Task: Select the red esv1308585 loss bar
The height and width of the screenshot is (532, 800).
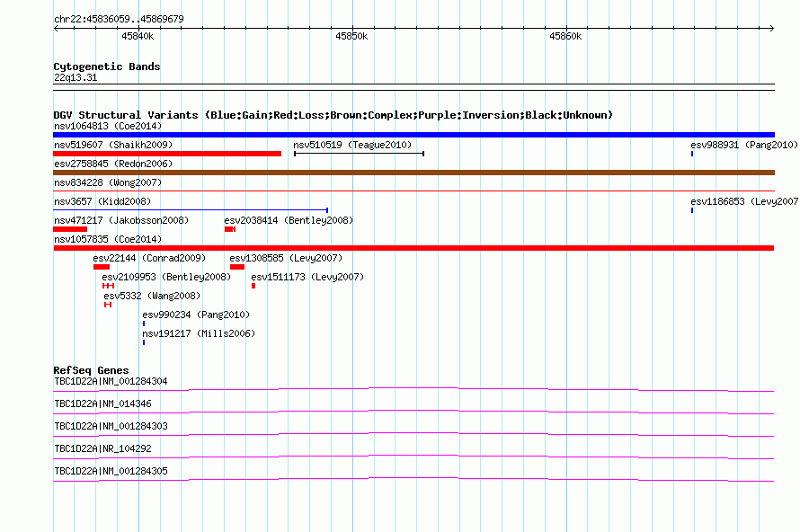Action: click(x=237, y=267)
